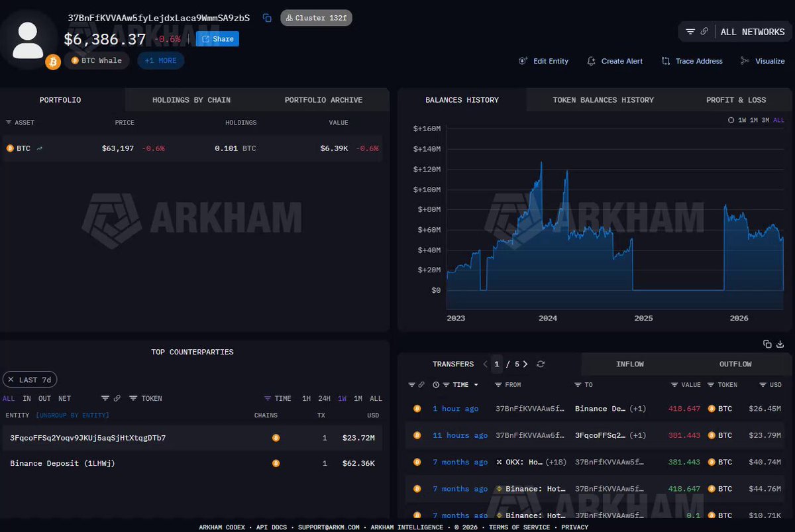Click the link icon in network selector
Image resolution: width=795 pixels, height=532 pixels.
pyautogui.click(x=704, y=32)
